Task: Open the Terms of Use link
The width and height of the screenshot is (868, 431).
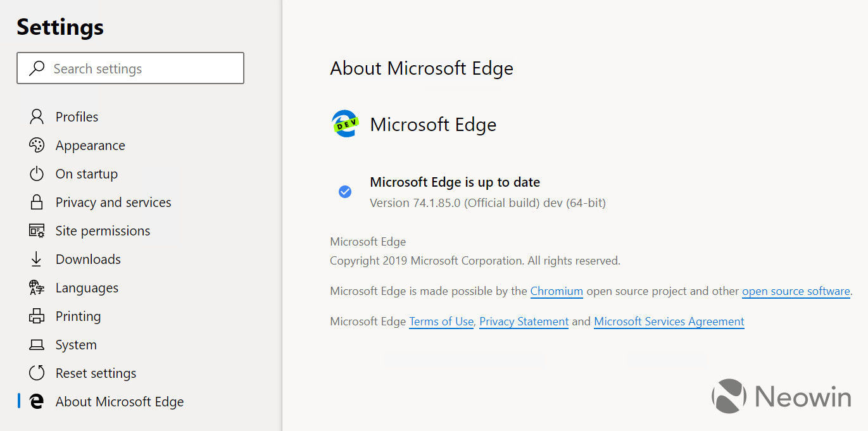Action: point(441,321)
